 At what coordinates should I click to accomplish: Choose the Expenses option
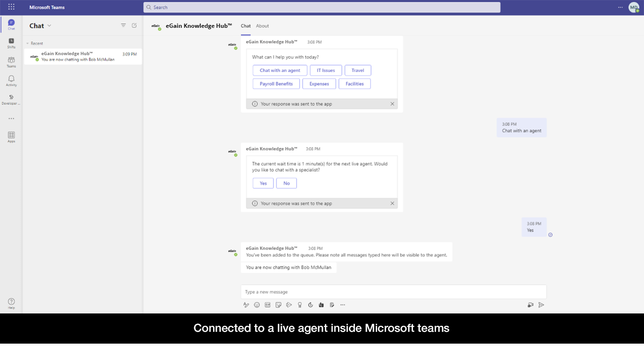[319, 84]
